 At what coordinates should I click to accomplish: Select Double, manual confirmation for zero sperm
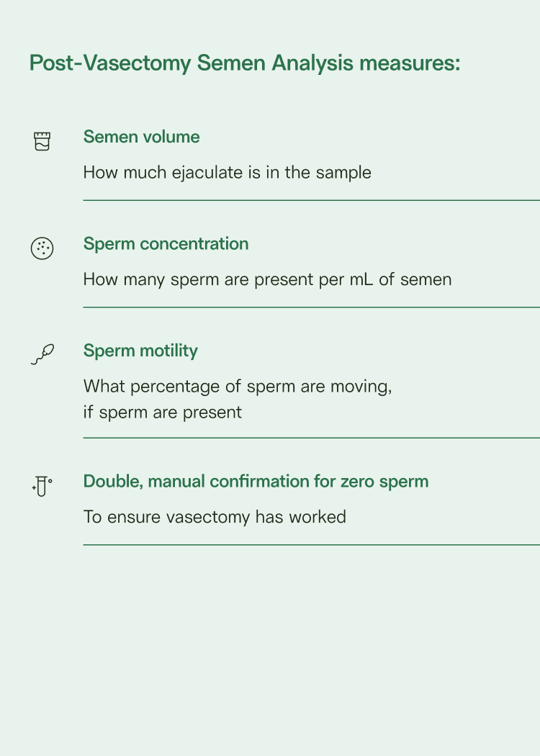(x=256, y=481)
